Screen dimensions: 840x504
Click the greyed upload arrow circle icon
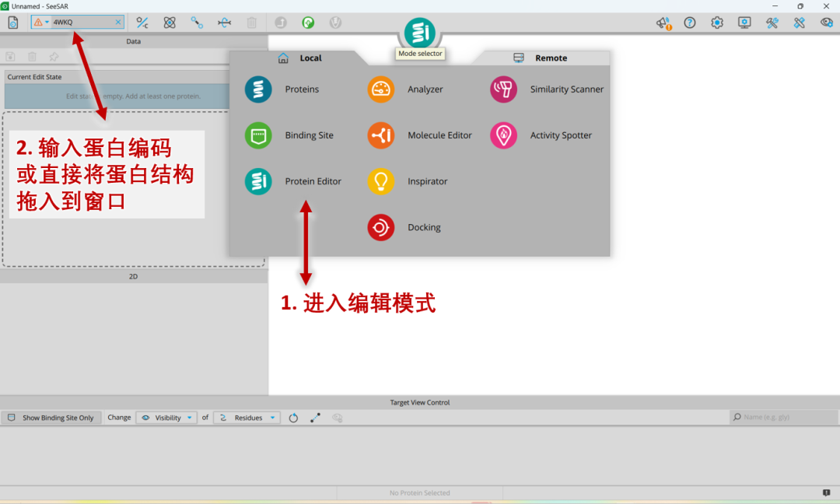(281, 23)
